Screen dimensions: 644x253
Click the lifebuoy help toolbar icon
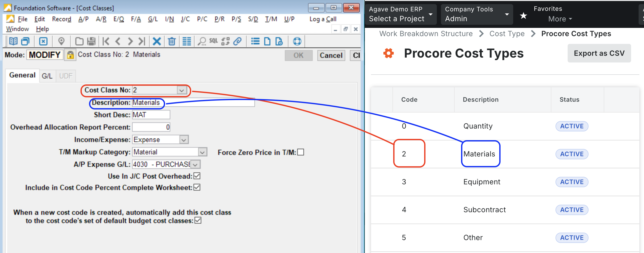click(x=297, y=41)
